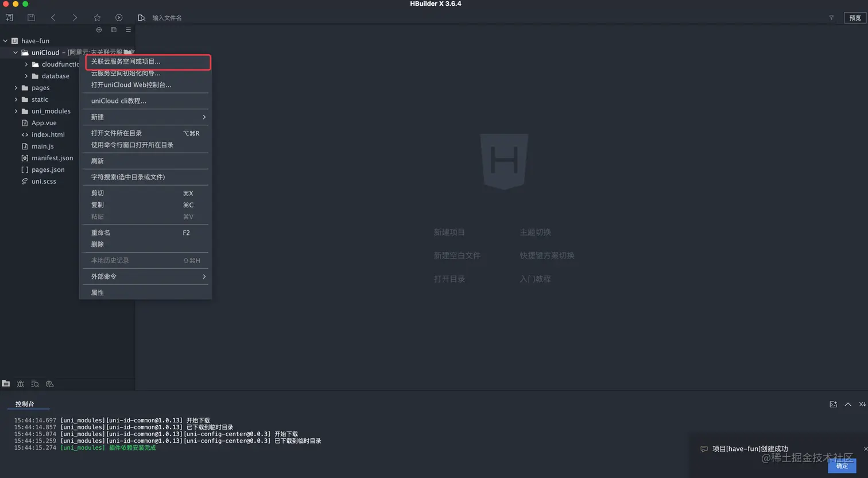Select 剪切 in context menu
This screenshot has width=868, height=478.
[145, 193]
